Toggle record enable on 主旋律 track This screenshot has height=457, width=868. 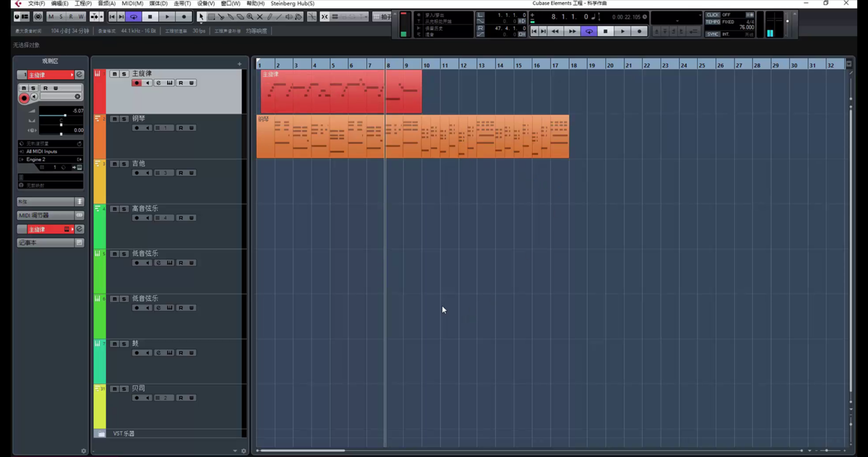point(137,83)
